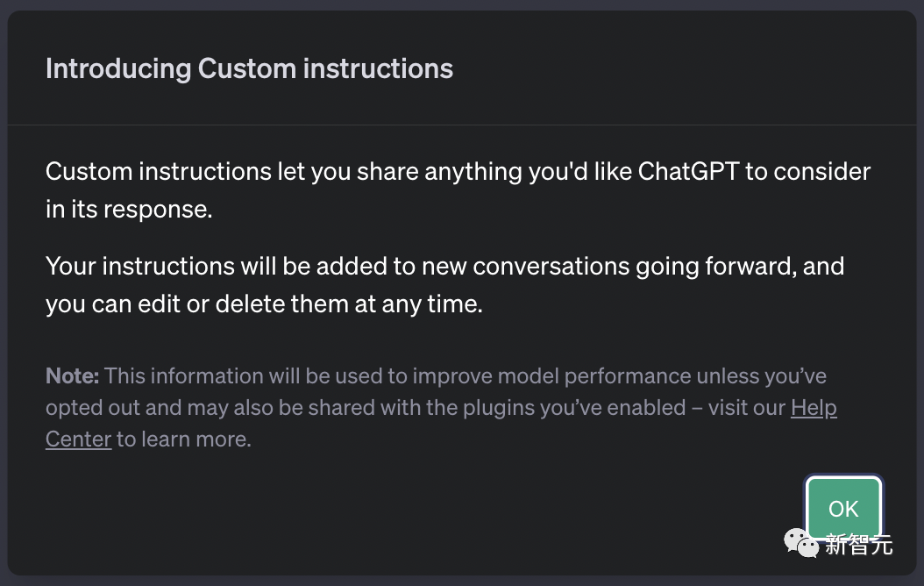The height and width of the screenshot is (586, 924).
Task: Click the 新智元 watermark text
Action: (x=858, y=544)
